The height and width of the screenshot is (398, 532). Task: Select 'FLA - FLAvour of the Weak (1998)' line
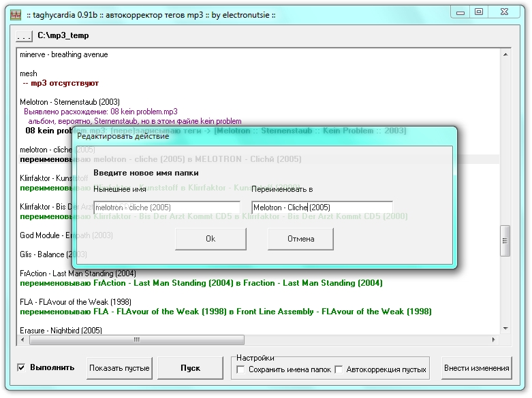point(76,302)
